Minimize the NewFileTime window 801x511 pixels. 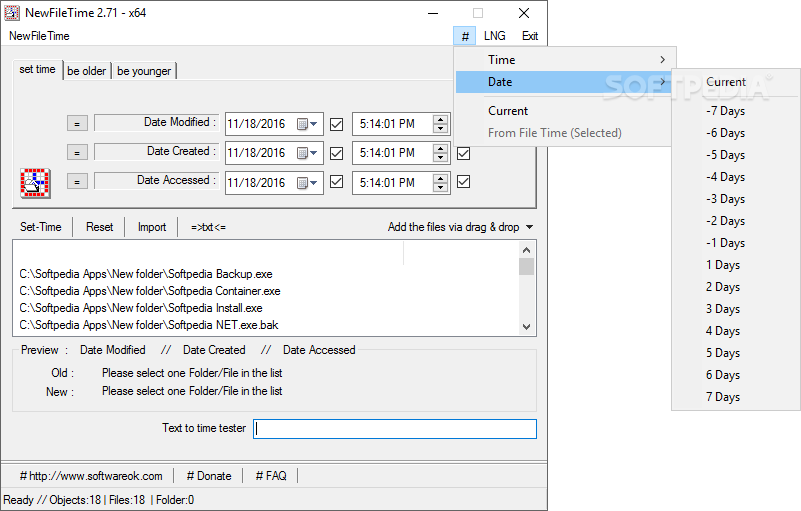433,13
